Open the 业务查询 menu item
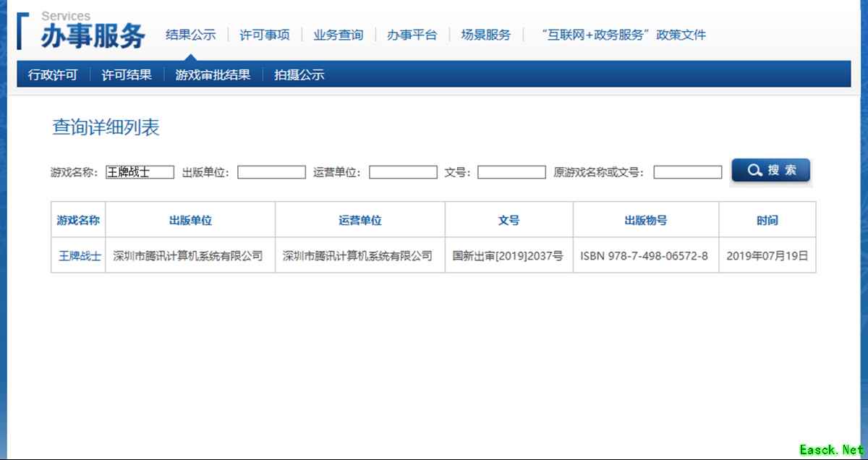The image size is (868, 460). (338, 35)
